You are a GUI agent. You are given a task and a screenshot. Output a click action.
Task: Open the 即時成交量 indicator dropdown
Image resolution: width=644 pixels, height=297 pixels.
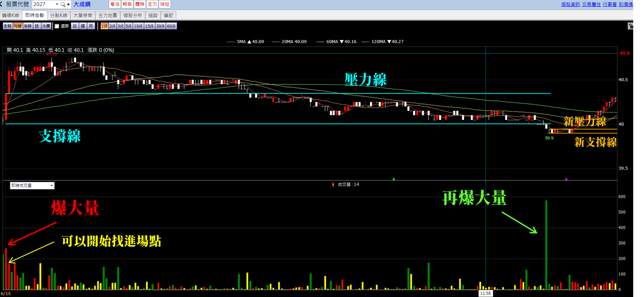pos(32,186)
